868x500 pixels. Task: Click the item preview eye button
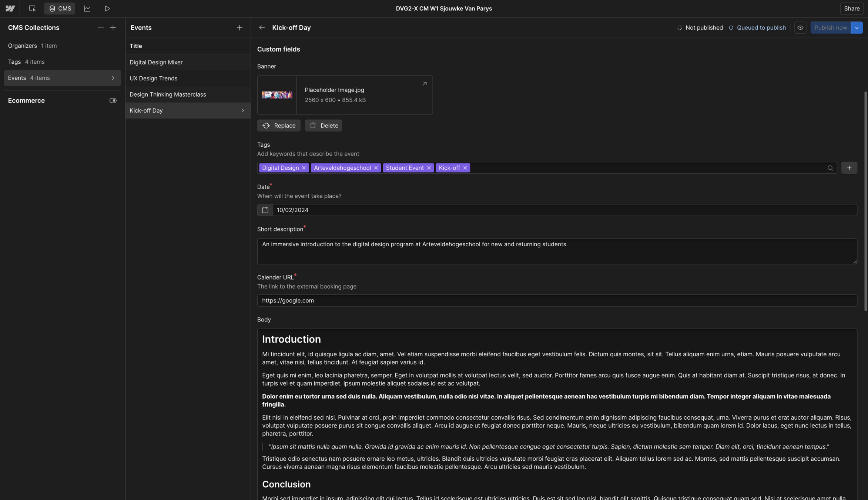[800, 28]
